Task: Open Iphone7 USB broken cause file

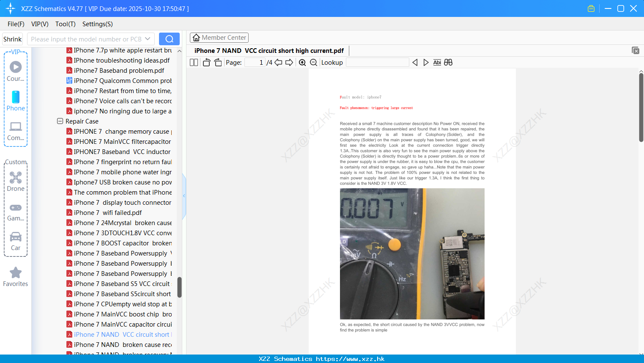Action: coord(119,182)
